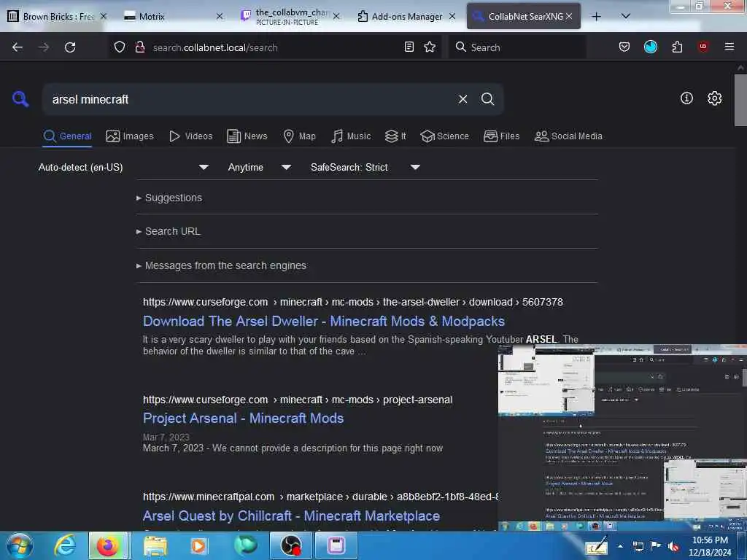Open the uBlock Origin icon
The height and width of the screenshot is (560, 747).
tap(703, 47)
